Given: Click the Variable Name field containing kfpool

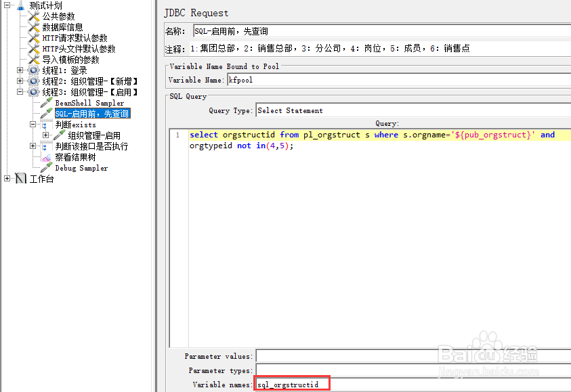Looking at the screenshot, I should click(399, 80).
